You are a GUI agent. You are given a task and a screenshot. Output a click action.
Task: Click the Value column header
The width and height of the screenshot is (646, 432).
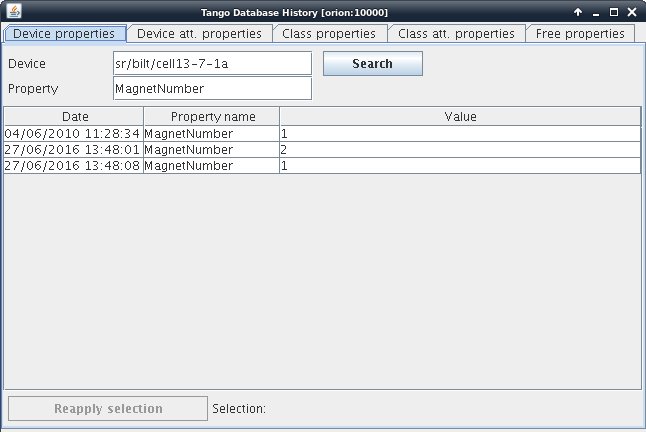click(x=460, y=116)
